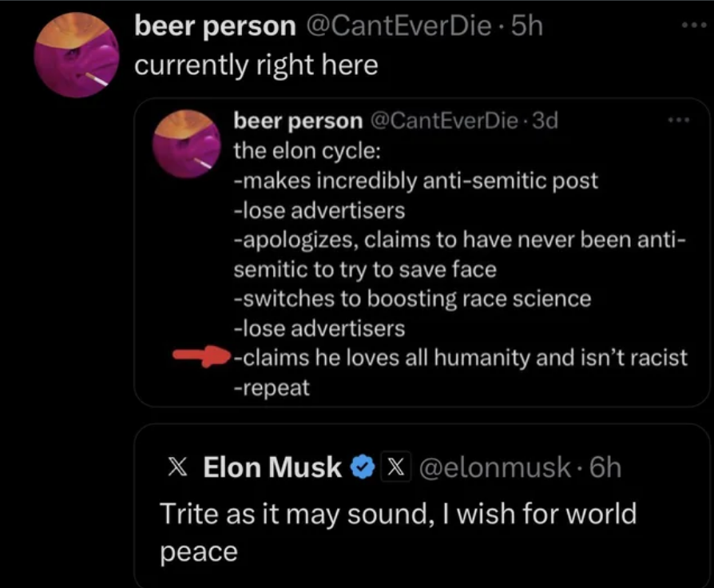The height and width of the screenshot is (588, 714).
Task: Click the @CantEverDie handle in the quoted tweet
Action: pos(444,121)
